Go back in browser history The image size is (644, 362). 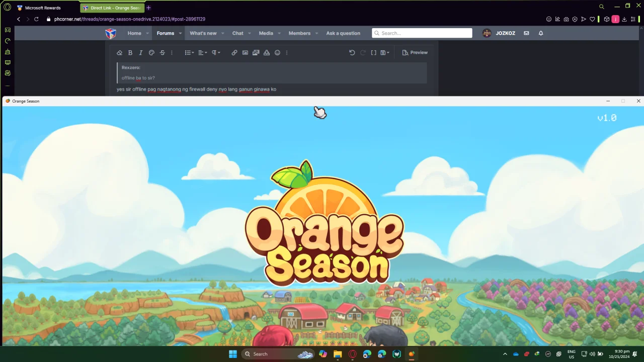tap(19, 19)
